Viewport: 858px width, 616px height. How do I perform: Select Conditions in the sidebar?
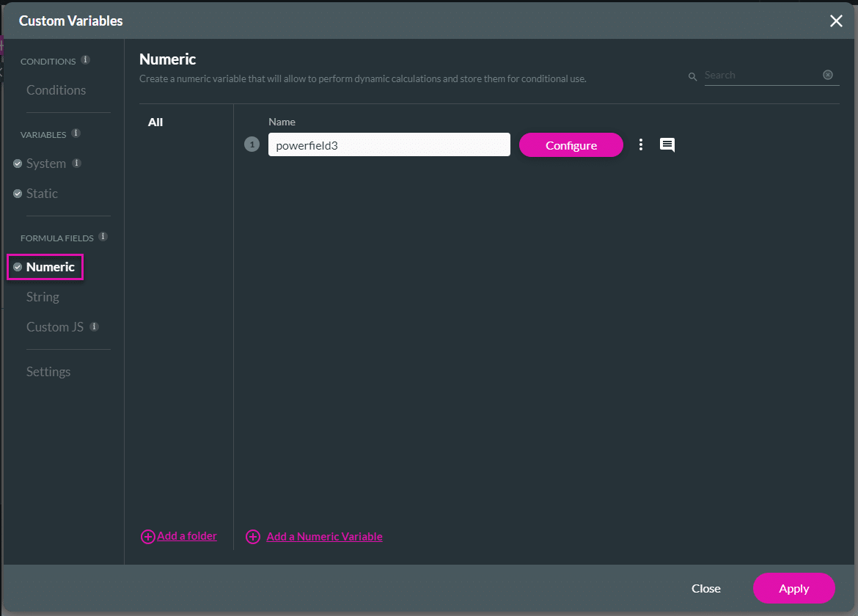pos(56,90)
